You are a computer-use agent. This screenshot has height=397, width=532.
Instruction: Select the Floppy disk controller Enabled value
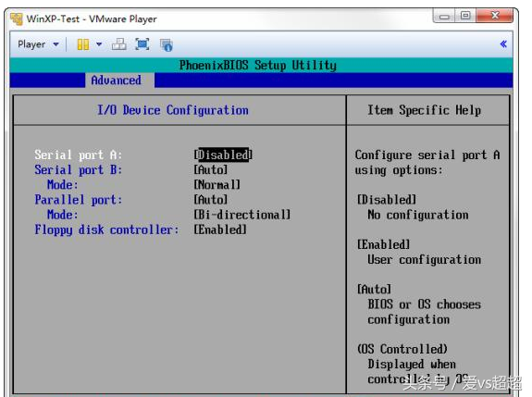click(x=220, y=230)
